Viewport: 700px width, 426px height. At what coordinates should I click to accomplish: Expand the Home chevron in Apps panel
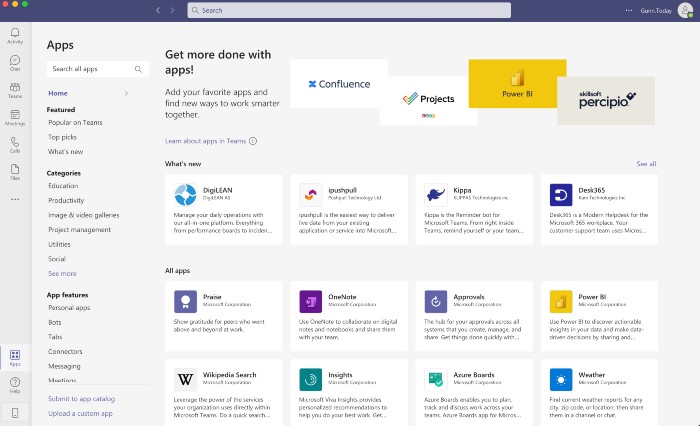click(x=126, y=93)
